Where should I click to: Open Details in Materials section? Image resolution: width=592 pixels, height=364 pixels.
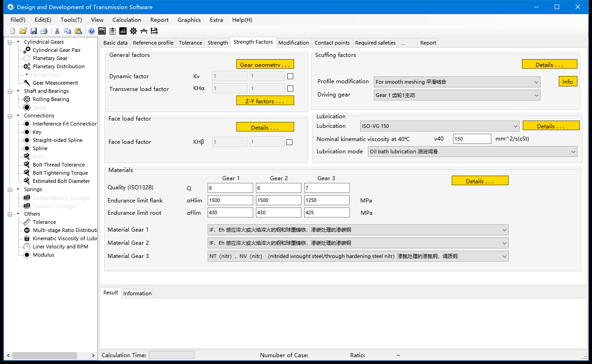(x=480, y=181)
